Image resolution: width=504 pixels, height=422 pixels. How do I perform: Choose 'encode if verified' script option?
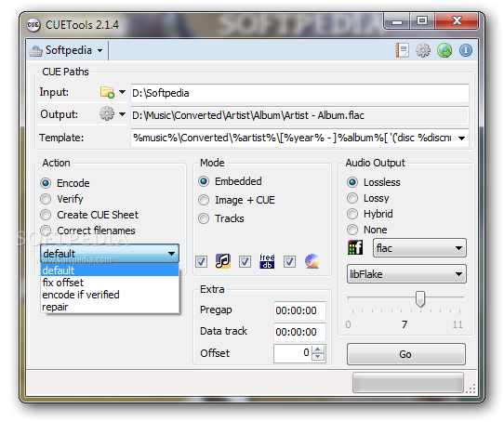click(x=110, y=295)
